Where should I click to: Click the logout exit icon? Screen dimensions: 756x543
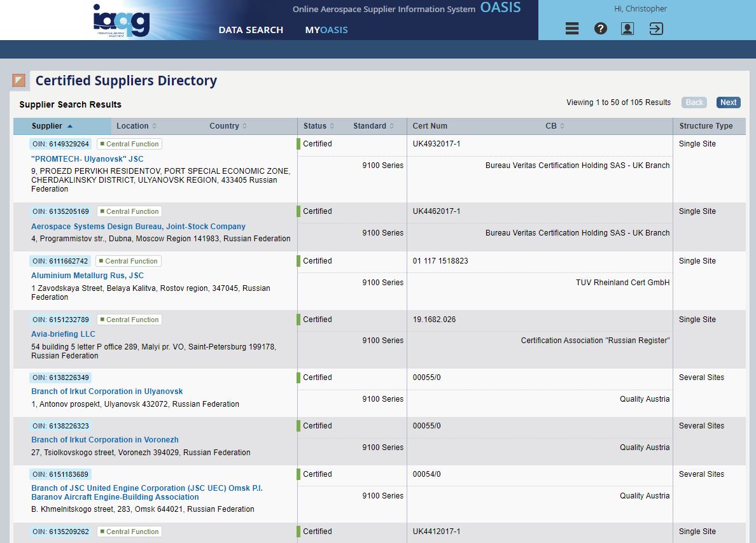656,29
